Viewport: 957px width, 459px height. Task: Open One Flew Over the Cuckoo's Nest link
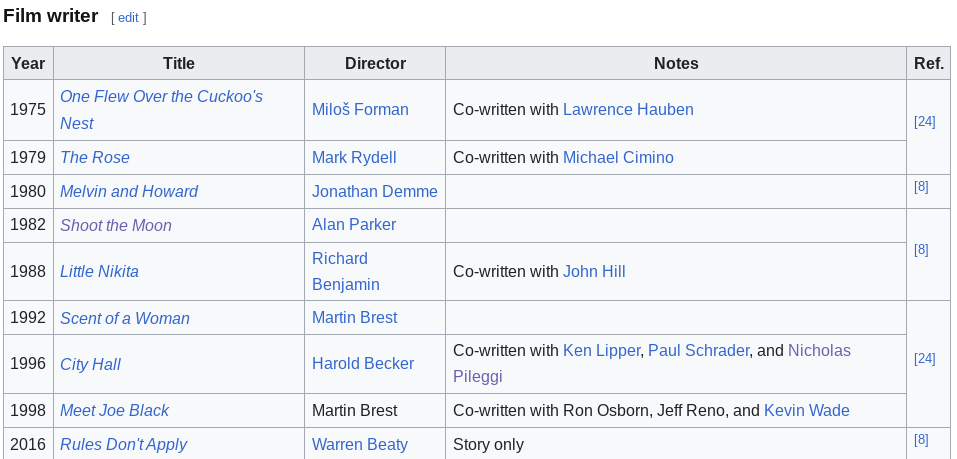[161, 97]
